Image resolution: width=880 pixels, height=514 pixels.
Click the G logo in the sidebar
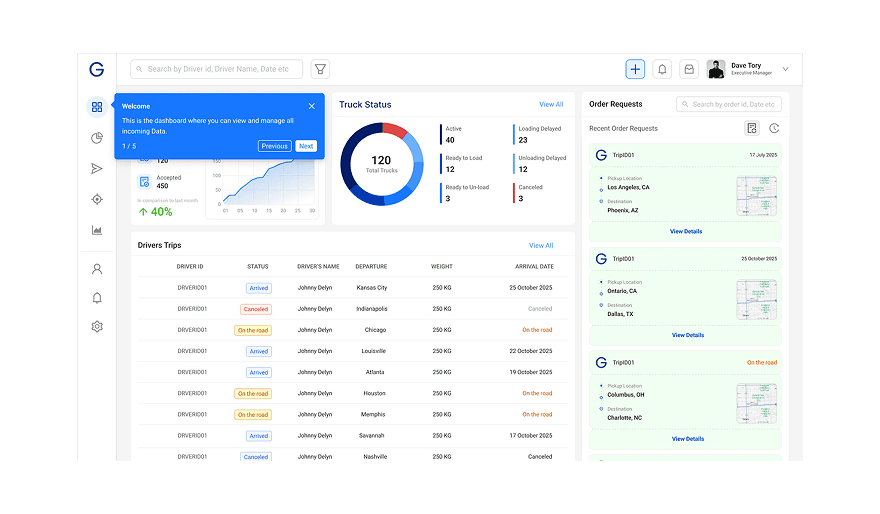[97, 69]
